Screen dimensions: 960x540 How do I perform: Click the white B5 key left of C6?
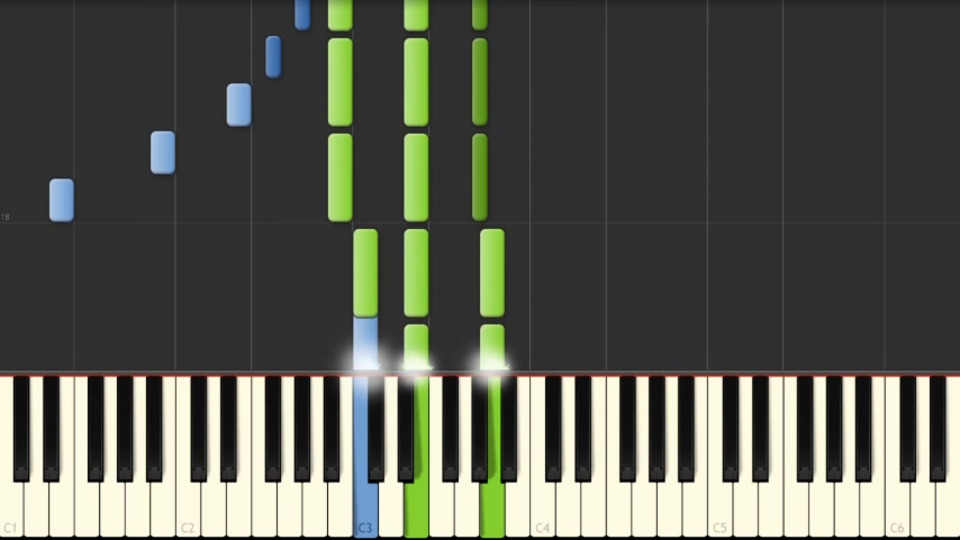coord(872,508)
